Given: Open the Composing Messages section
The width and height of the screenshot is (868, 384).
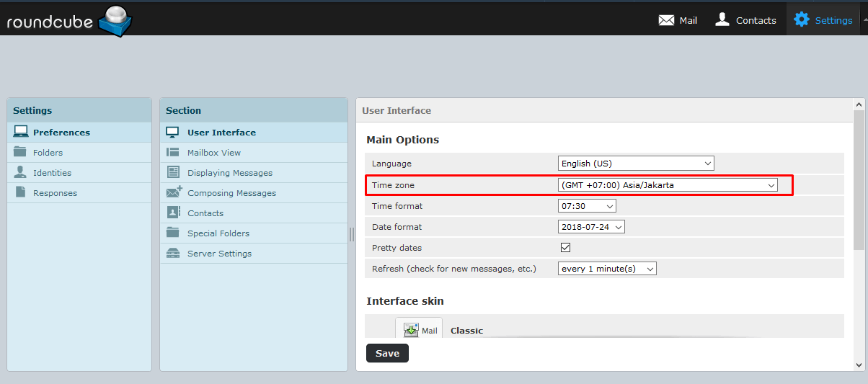Looking at the screenshot, I should 254,193.
